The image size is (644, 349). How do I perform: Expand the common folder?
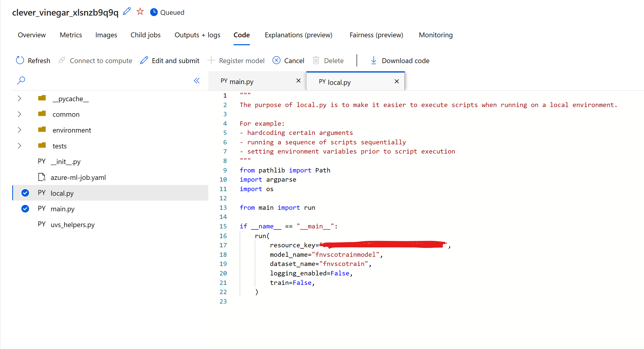(x=20, y=114)
